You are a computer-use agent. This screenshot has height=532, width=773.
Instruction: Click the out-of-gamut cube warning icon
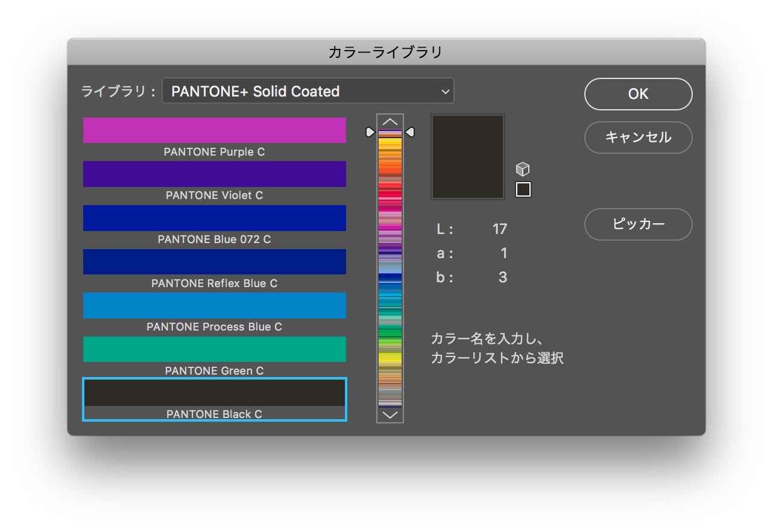523,169
